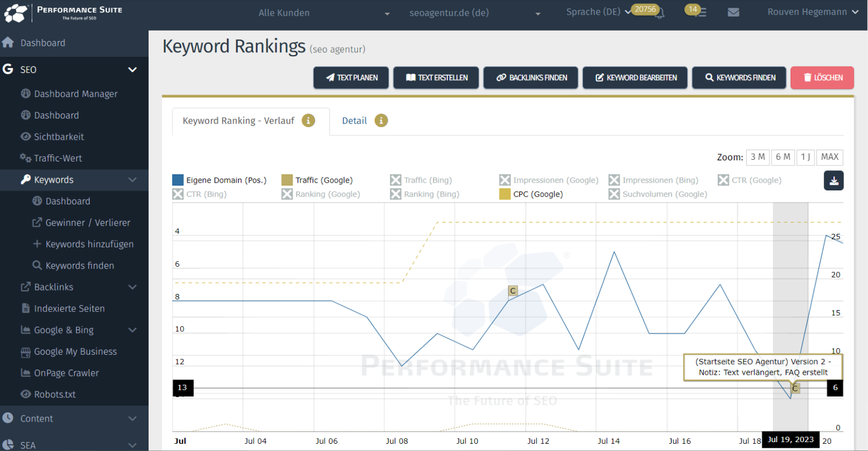
Task: Click the Robots.txt eye icon
Action: coord(26,394)
